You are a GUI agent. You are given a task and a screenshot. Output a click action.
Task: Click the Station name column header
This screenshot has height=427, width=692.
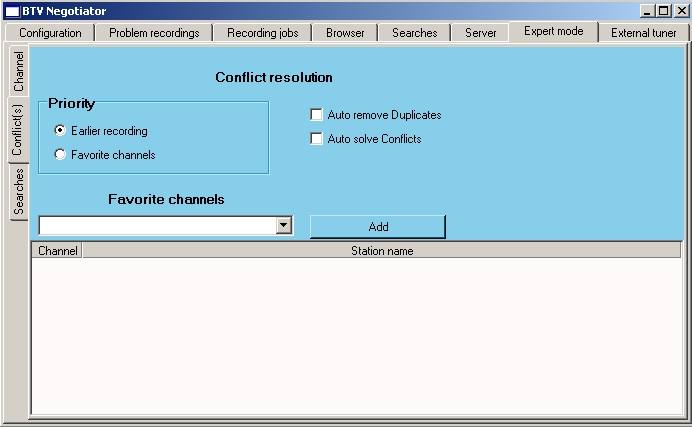[x=382, y=251]
